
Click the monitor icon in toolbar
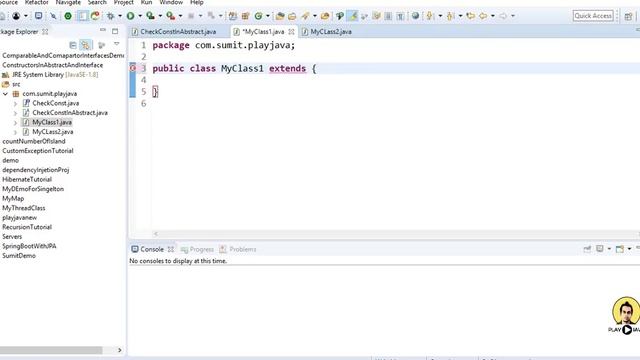pos(38,16)
